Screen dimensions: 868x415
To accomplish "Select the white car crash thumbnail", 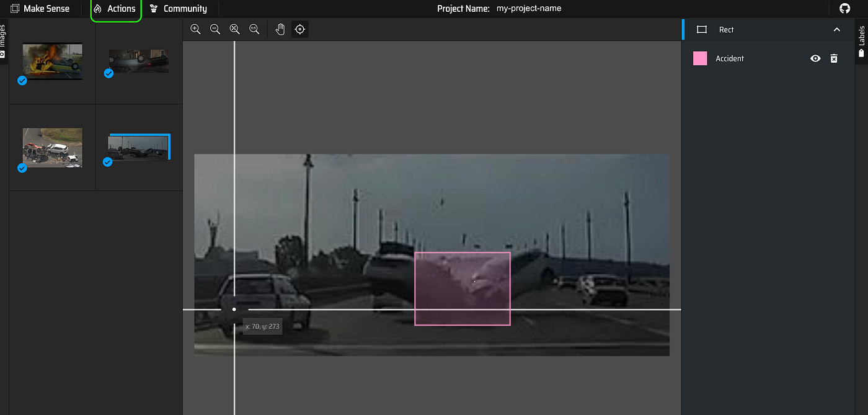I will pyautogui.click(x=52, y=148).
